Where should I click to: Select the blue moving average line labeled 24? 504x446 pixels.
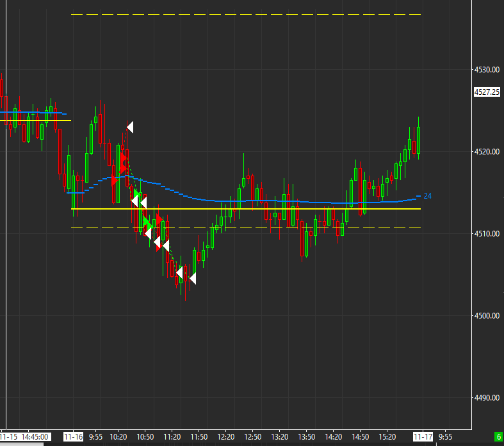(x=244, y=201)
